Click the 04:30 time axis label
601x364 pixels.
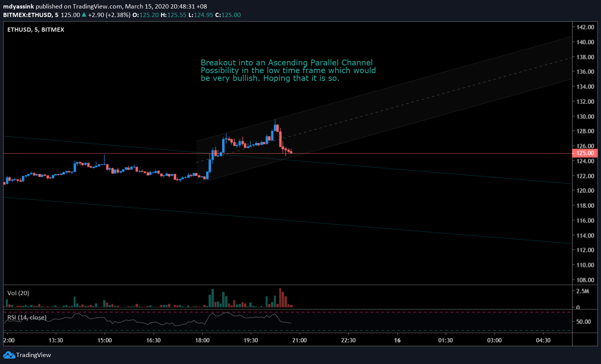pos(543,340)
